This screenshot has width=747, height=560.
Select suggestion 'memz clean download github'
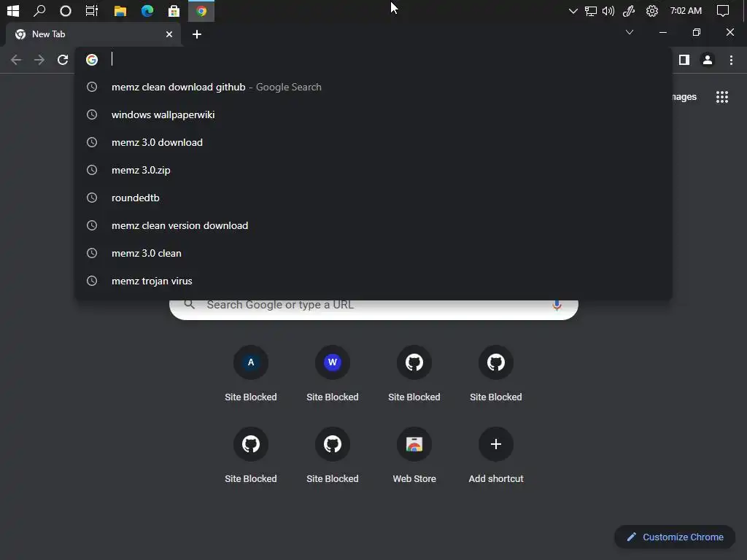[x=373, y=87]
